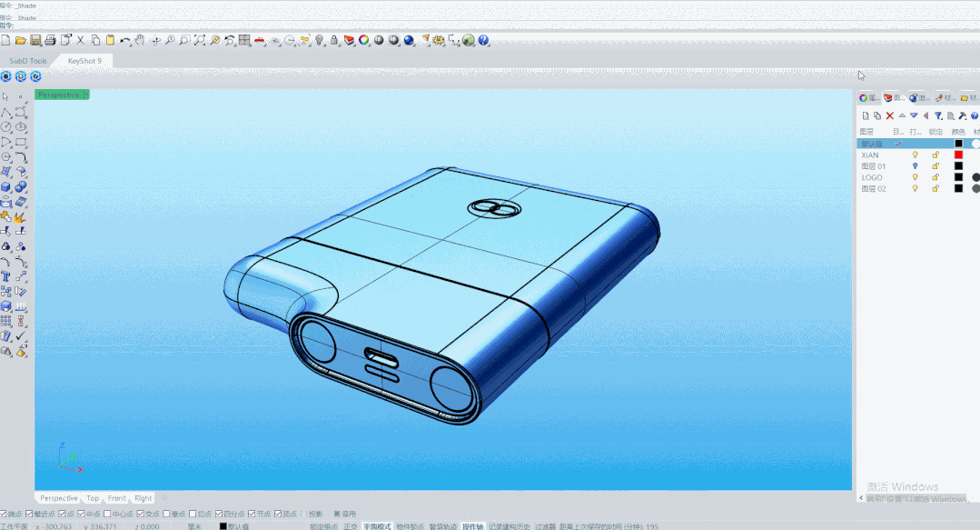Switch to the KeyShot 9 toolbar tab
Screen dimensions: 980x530
tap(84, 61)
